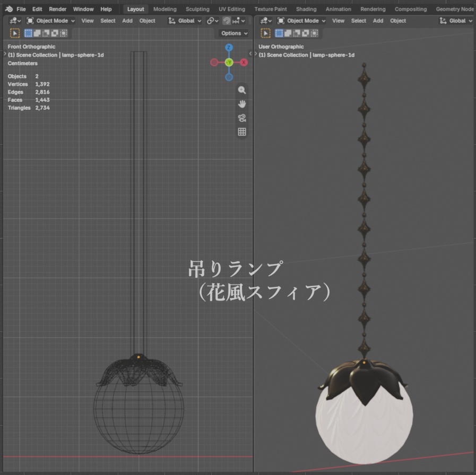Expand the left viewport toolbar arrow

5,54
